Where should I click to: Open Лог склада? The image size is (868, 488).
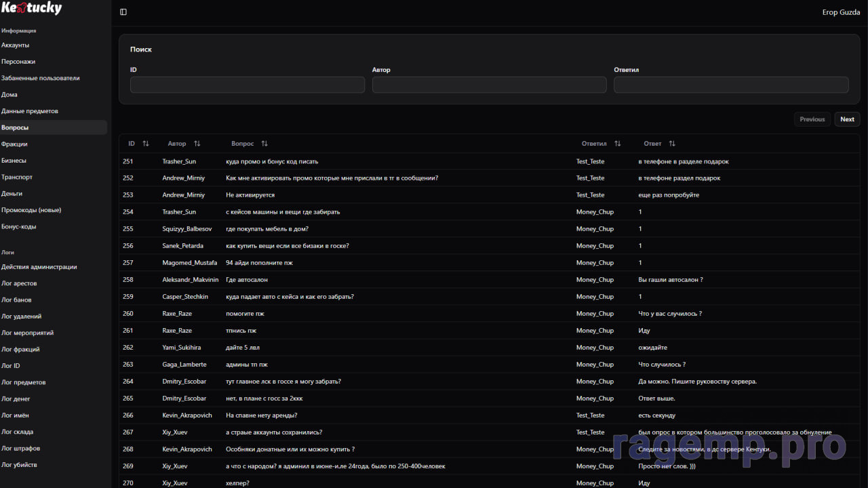click(18, 432)
